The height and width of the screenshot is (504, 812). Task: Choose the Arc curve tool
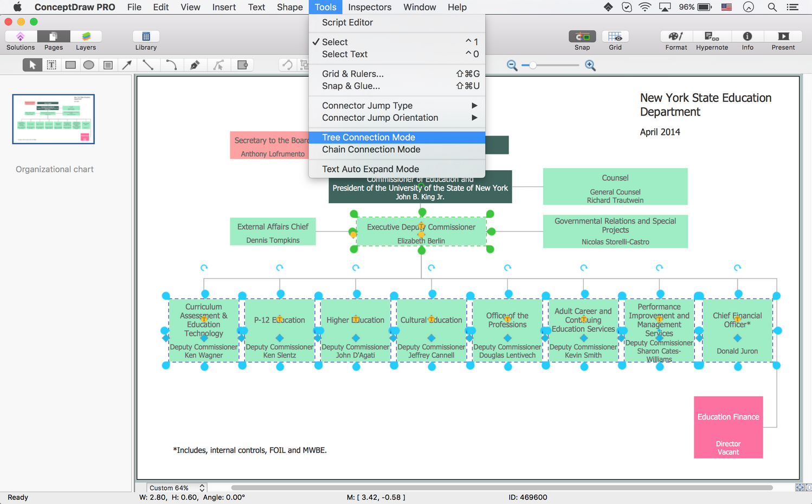point(171,65)
